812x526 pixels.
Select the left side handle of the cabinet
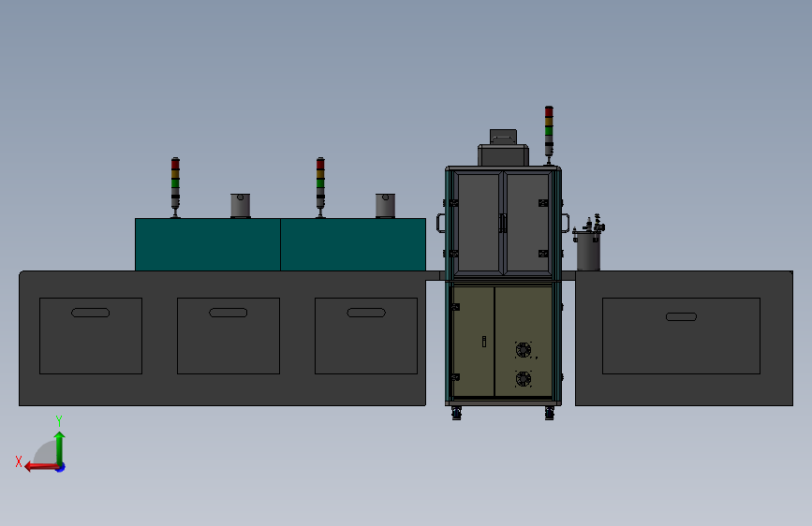click(441, 223)
